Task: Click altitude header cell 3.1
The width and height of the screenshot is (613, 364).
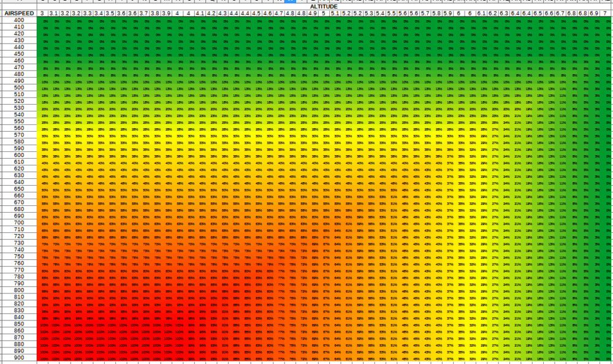Action: pyautogui.click(x=53, y=13)
